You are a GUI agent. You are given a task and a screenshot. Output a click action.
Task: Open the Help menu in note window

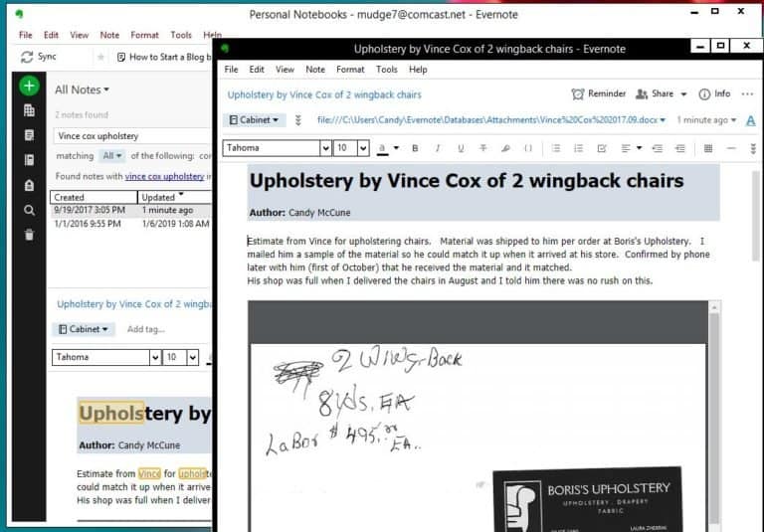click(418, 70)
